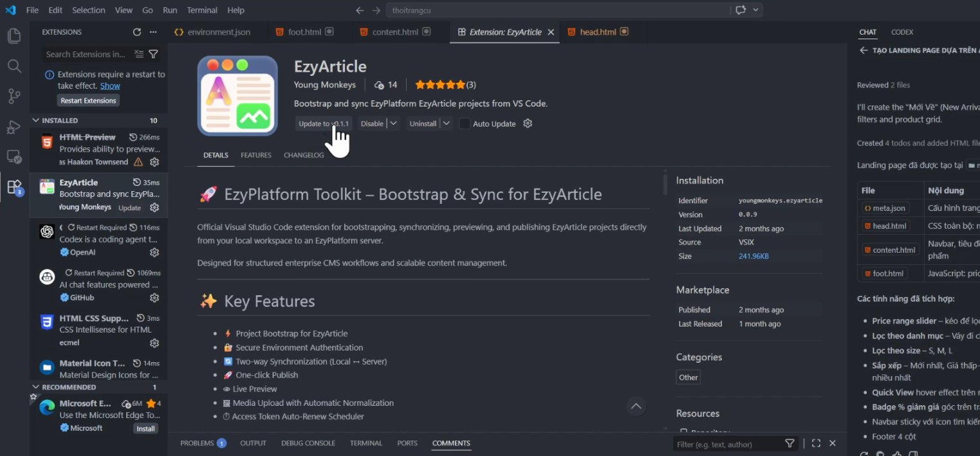The image size is (980, 456).
Task: Open the Search view in activity bar
Action: coord(14,66)
